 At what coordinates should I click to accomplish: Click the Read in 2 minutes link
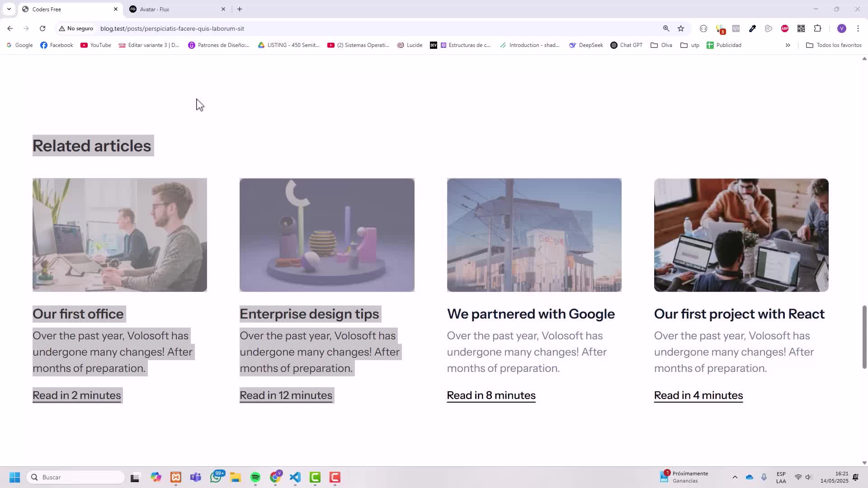(77, 395)
